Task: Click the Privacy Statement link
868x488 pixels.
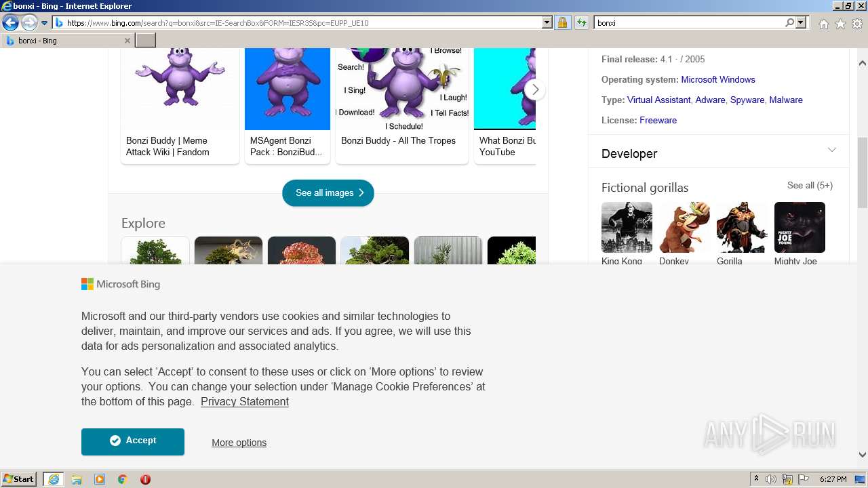Action: click(245, 402)
